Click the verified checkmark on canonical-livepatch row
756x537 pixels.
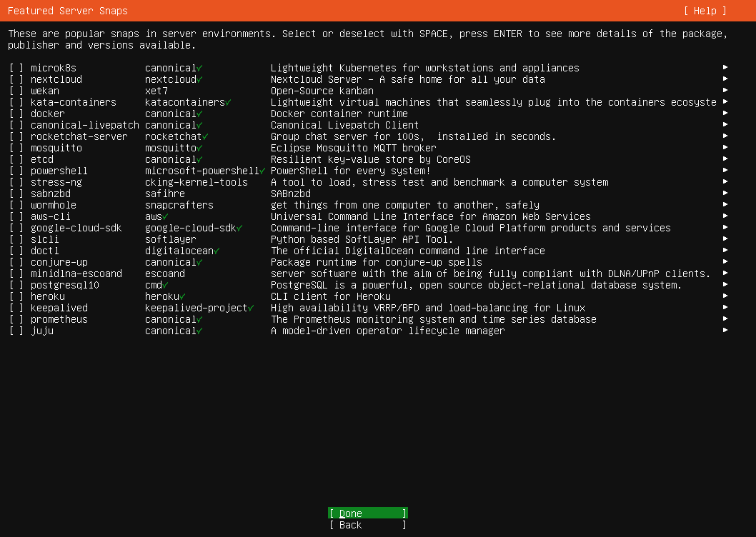(x=199, y=126)
